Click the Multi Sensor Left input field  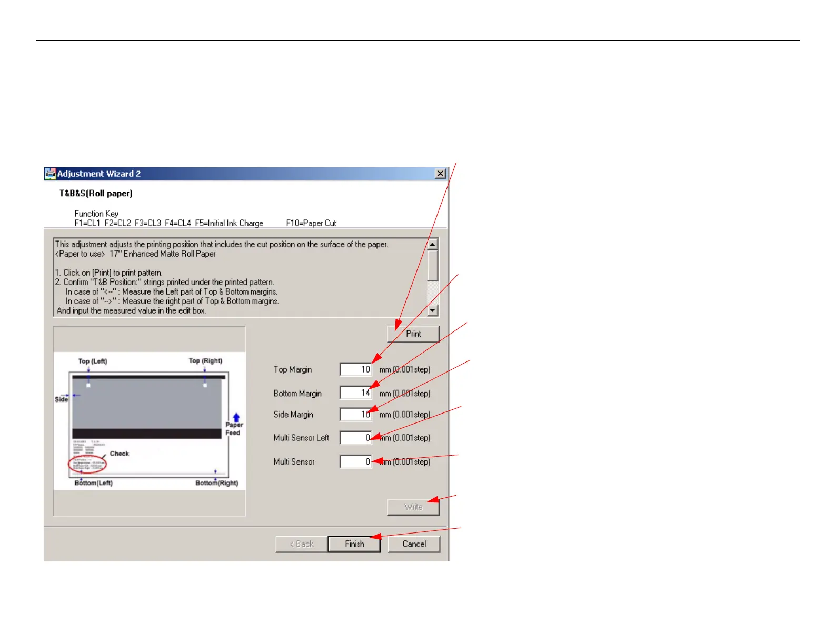356,438
